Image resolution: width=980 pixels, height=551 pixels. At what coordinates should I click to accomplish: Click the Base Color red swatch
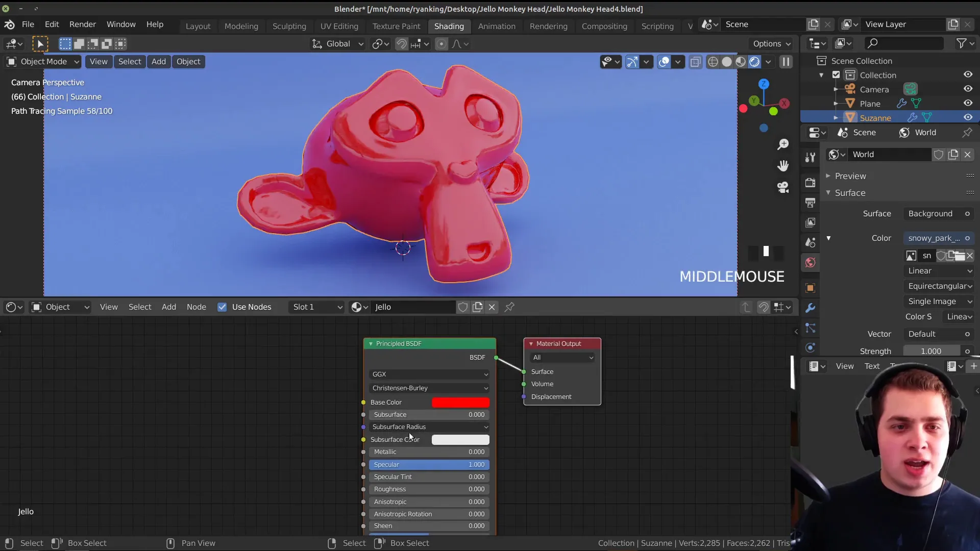pos(460,402)
